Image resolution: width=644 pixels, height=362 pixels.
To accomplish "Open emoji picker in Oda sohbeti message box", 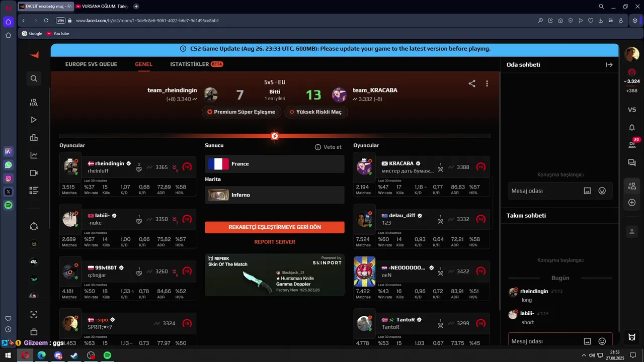I will click(x=602, y=191).
